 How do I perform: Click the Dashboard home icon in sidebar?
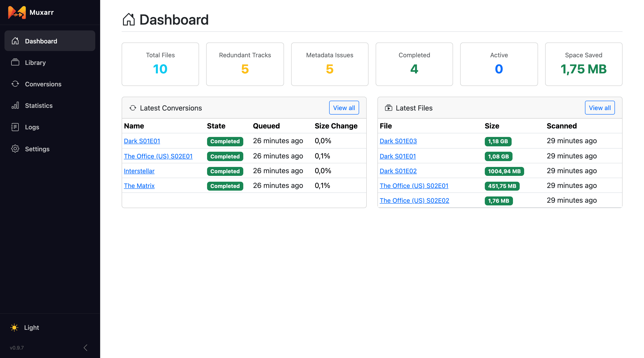click(x=15, y=41)
